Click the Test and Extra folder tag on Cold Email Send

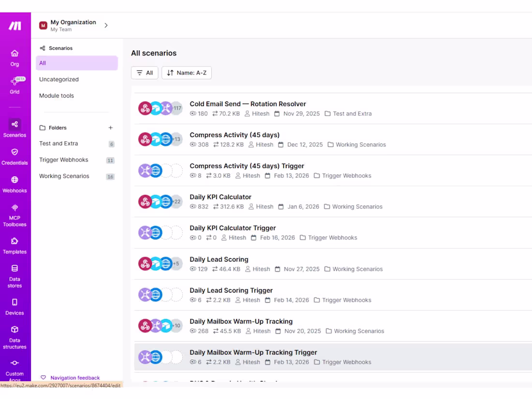[348, 114]
